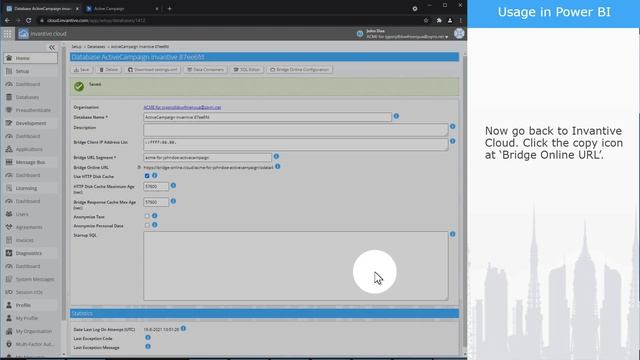The width and height of the screenshot is (640, 360).
Task: Open the John Doe organization dropdown
Action: tap(407, 34)
